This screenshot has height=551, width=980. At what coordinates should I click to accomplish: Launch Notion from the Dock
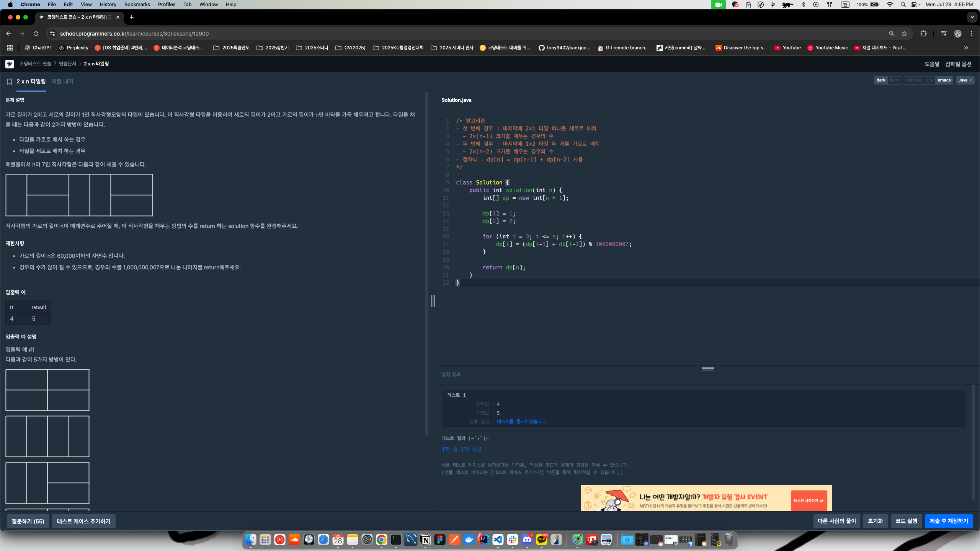[x=425, y=540]
